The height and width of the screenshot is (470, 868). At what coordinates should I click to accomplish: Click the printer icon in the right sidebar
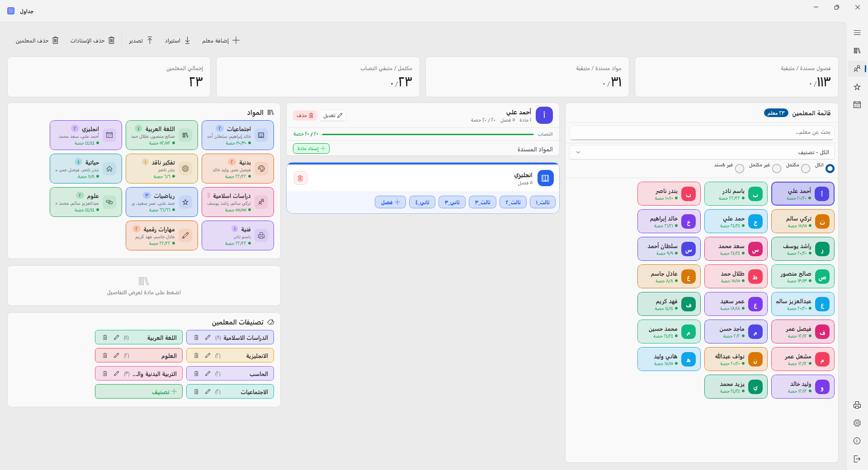coord(857,405)
